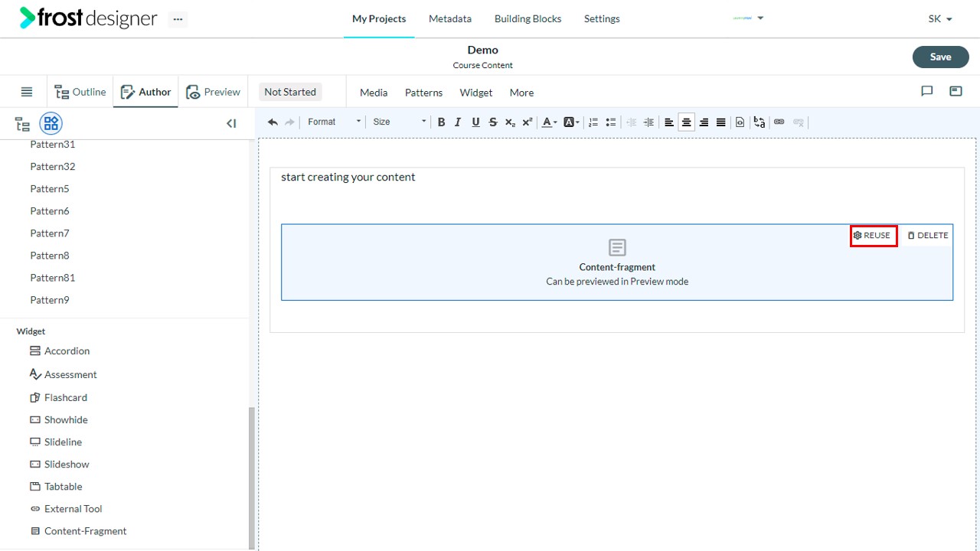Click REUSE on the Content-fragment block

coord(873,236)
